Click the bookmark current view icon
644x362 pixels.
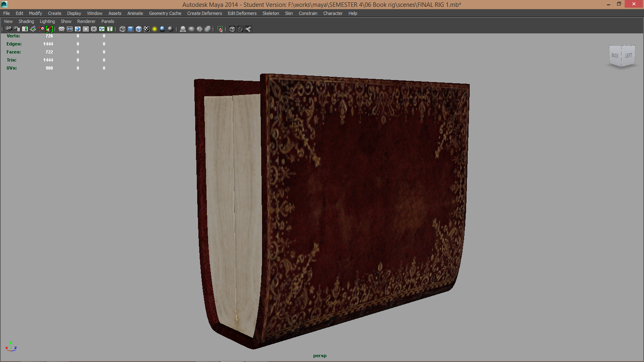(x=25, y=29)
